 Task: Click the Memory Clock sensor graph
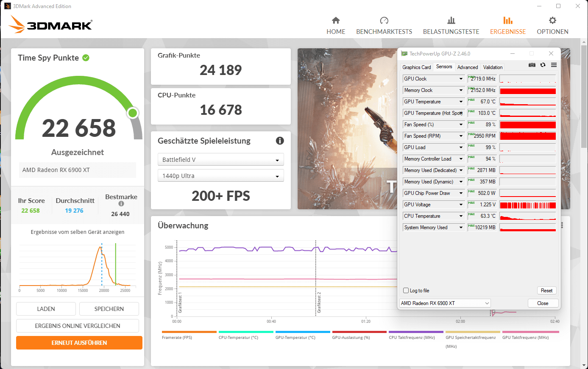coord(528,90)
